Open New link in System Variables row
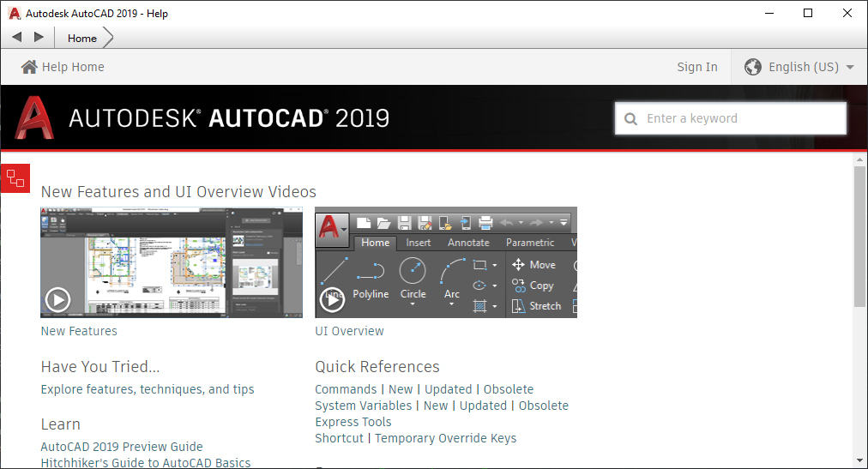Image resolution: width=868 pixels, height=469 pixels. [x=436, y=406]
